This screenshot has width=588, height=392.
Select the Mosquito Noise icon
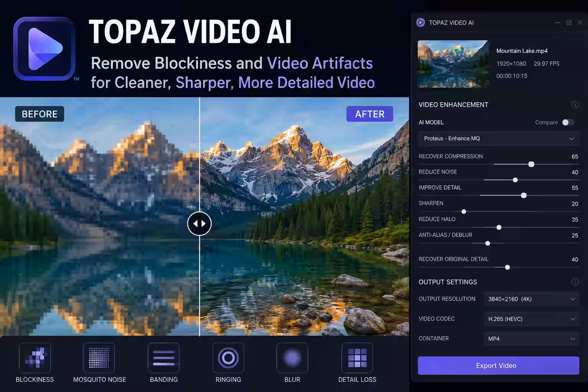tap(99, 358)
